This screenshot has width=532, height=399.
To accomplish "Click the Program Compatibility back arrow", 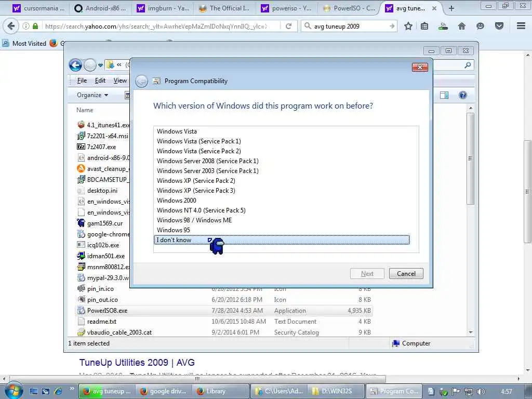I will tap(141, 81).
